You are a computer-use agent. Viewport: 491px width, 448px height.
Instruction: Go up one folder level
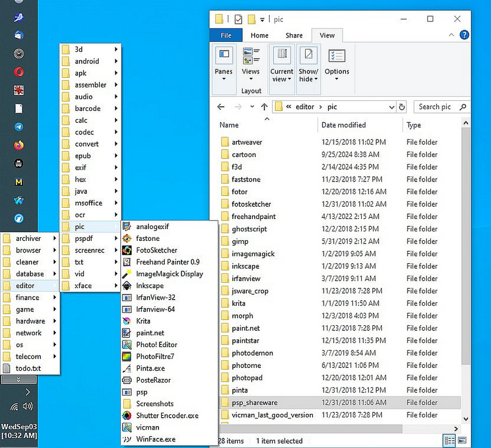pos(264,107)
